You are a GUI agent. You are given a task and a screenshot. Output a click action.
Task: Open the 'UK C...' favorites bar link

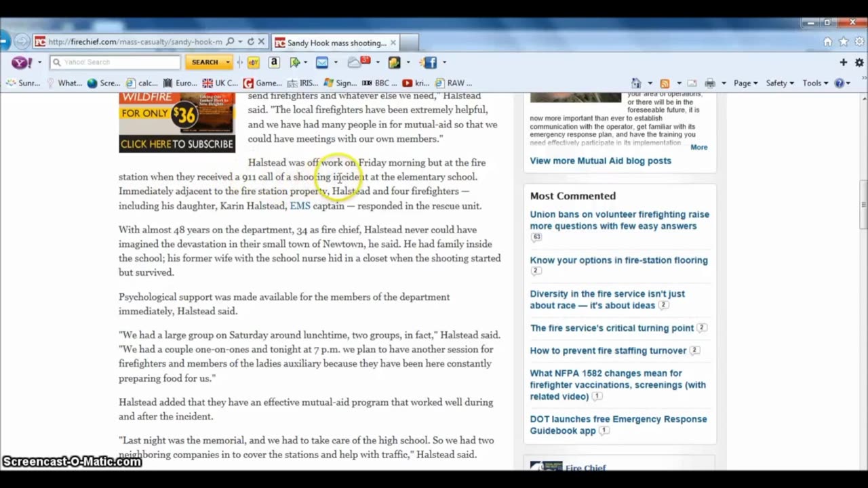220,83
